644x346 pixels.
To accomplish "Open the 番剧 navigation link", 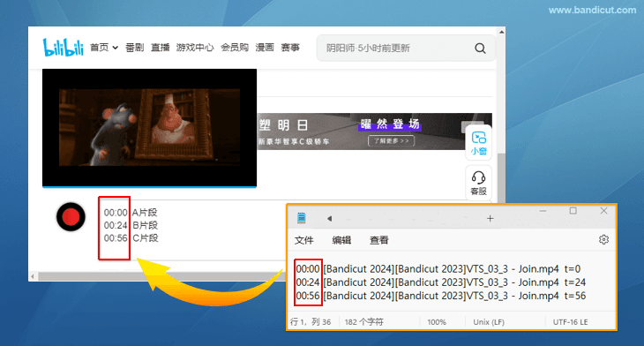I will pos(134,48).
